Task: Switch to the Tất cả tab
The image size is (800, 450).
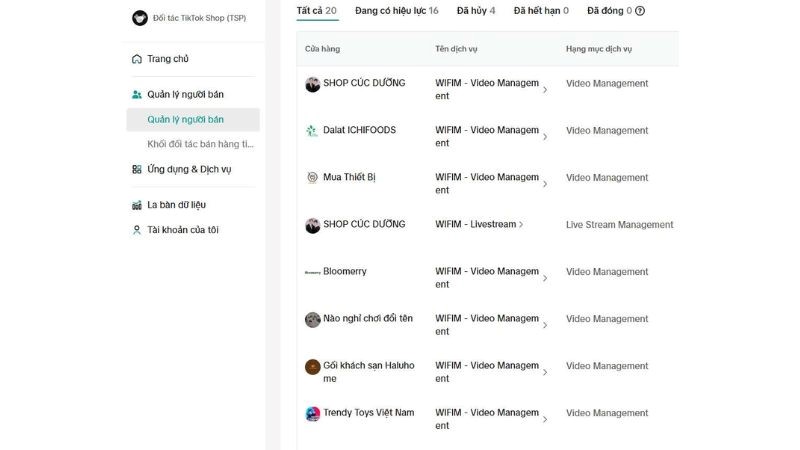Action: [316, 11]
